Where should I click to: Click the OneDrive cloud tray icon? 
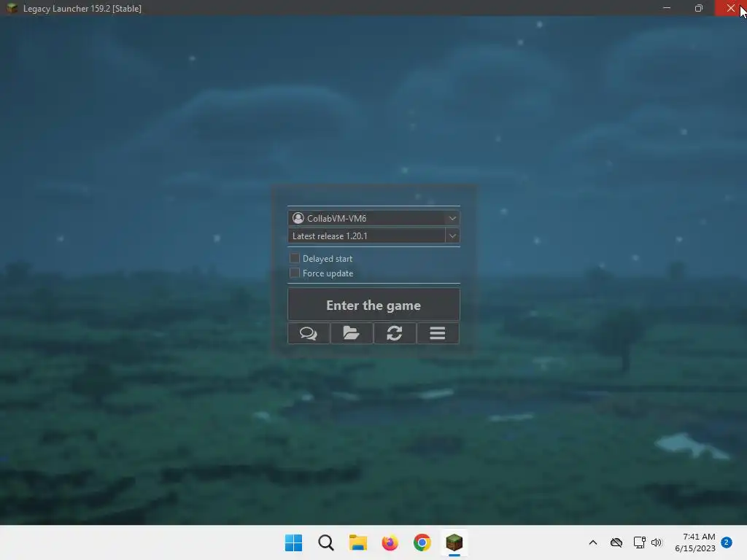pos(616,542)
